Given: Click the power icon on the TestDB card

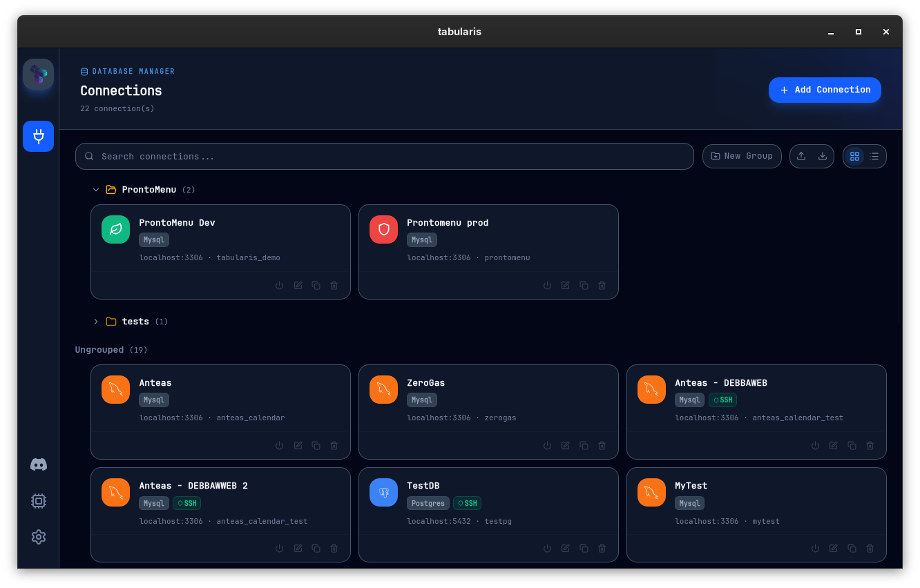Looking at the screenshot, I should (548, 548).
